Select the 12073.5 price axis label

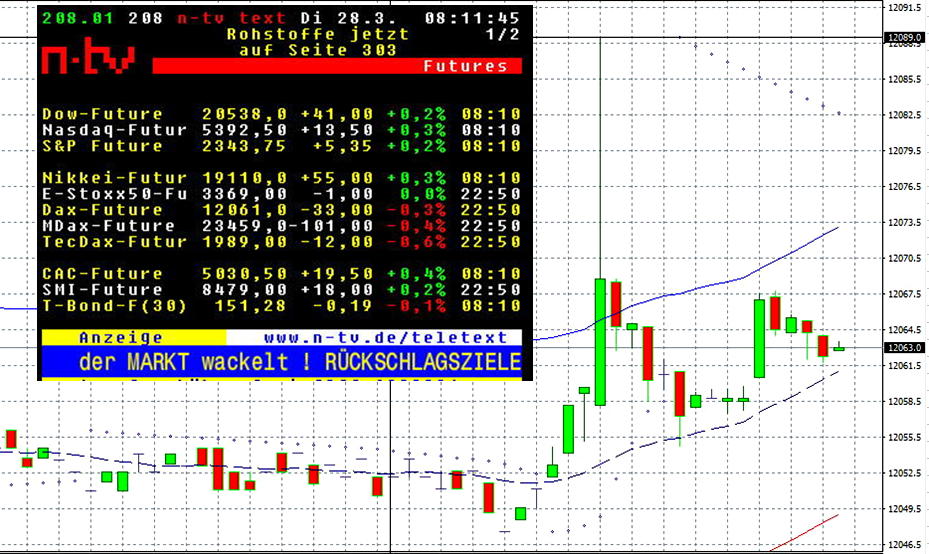click(x=905, y=222)
